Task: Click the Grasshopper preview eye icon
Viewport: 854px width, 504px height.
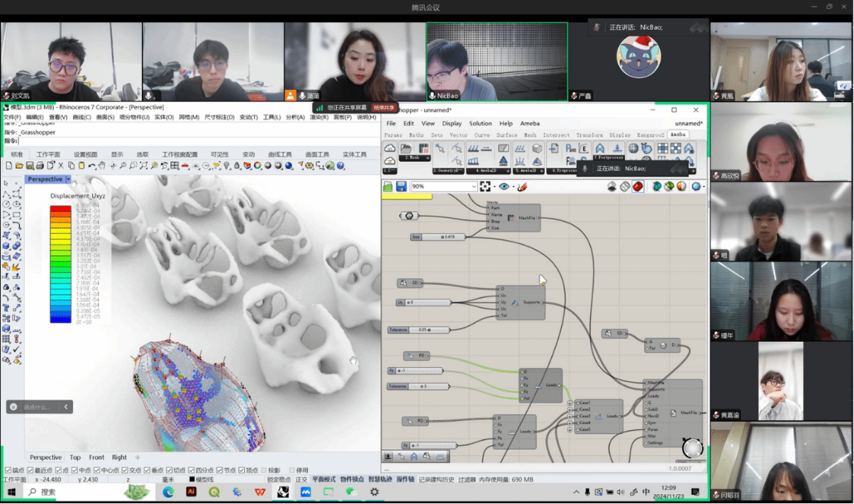Action: pos(504,186)
